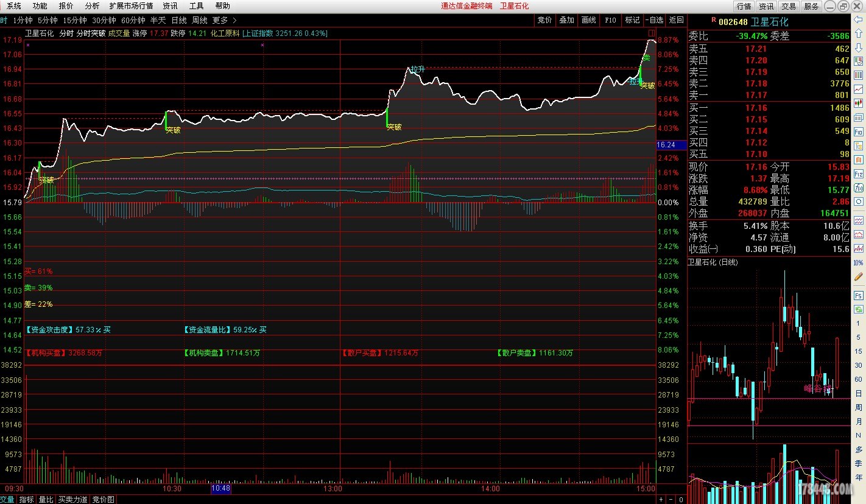Open the 扩展市场行情 menu
This screenshot has height=504, width=866.
point(131,6)
